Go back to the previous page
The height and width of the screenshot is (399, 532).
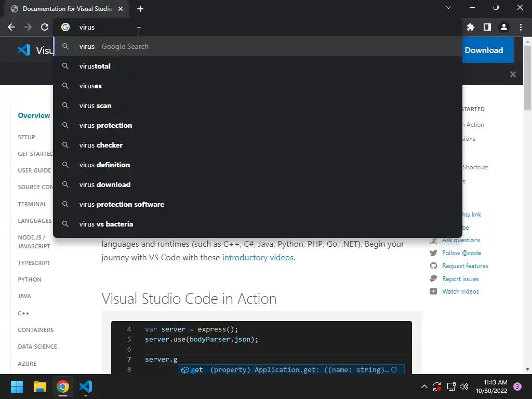[11, 27]
